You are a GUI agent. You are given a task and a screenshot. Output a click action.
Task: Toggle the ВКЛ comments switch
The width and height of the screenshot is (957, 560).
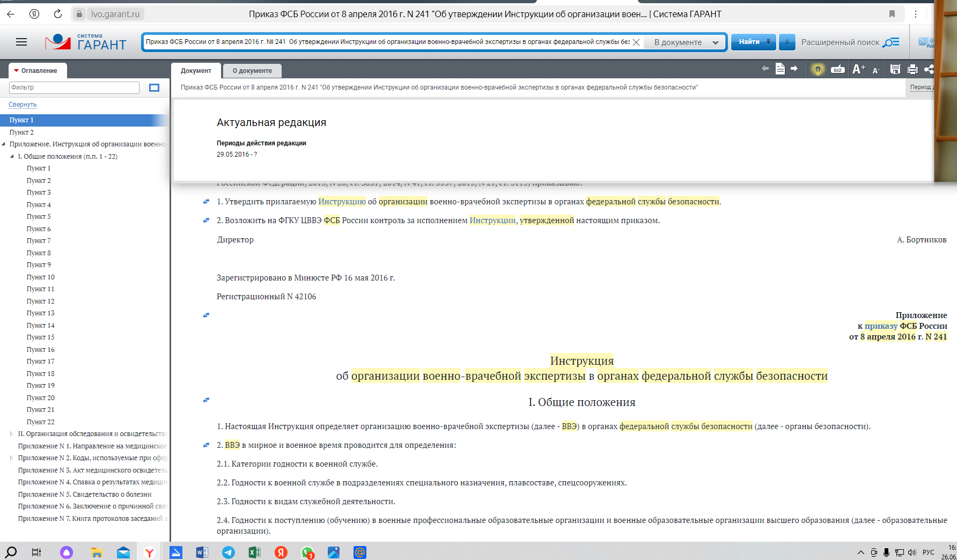(x=837, y=69)
